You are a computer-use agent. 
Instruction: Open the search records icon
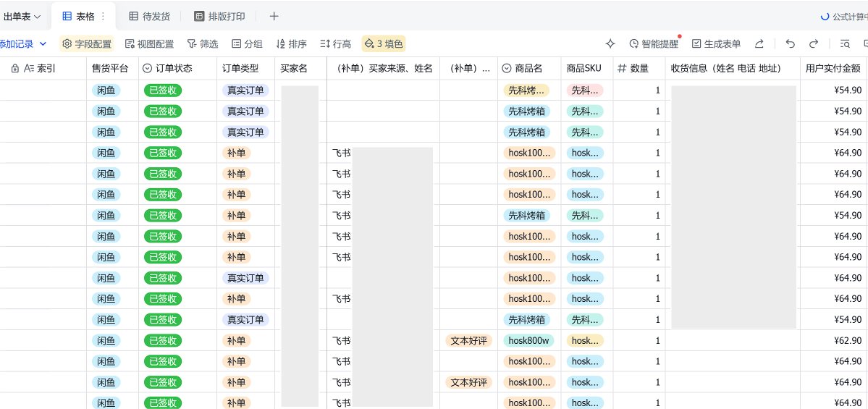click(x=845, y=43)
